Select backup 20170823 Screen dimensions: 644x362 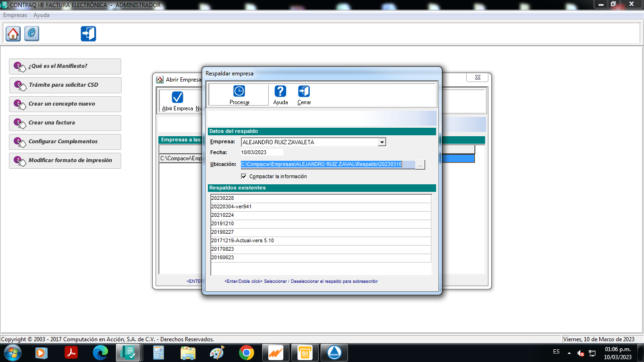click(321, 249)
